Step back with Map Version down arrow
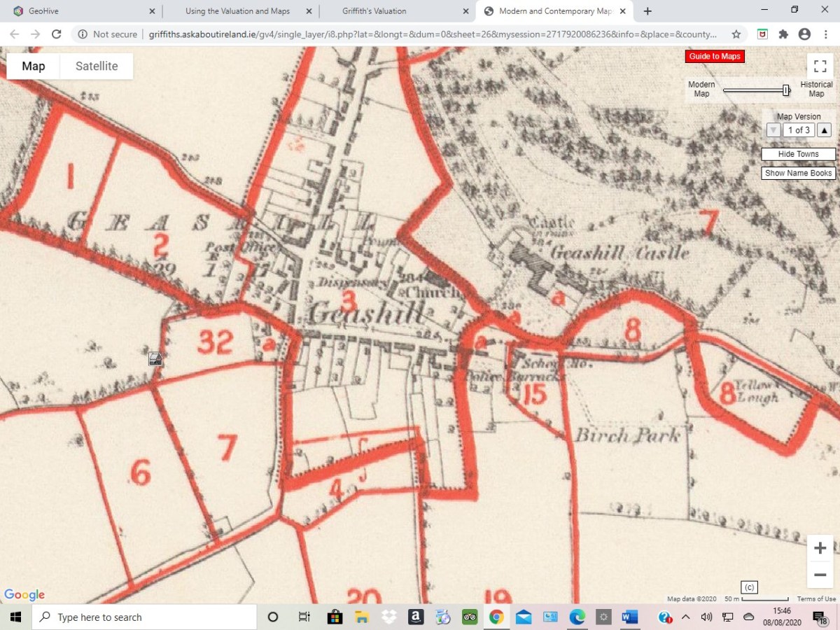 [773, 130]
